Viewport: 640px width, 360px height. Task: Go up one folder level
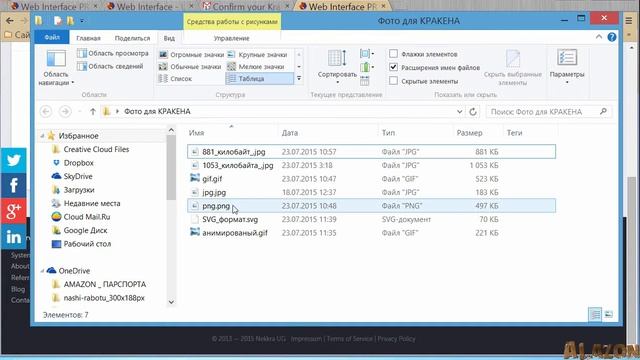coord(93,111)
